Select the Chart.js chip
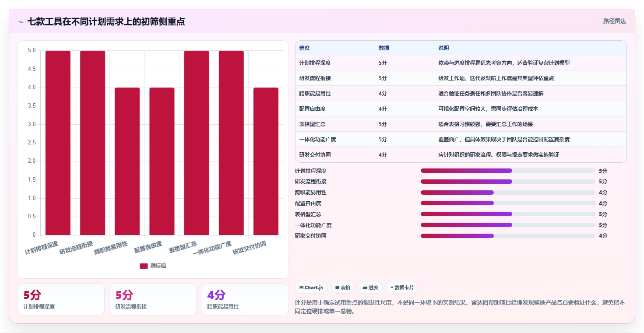This screenshot has height=333, width=644. point(311,287)
